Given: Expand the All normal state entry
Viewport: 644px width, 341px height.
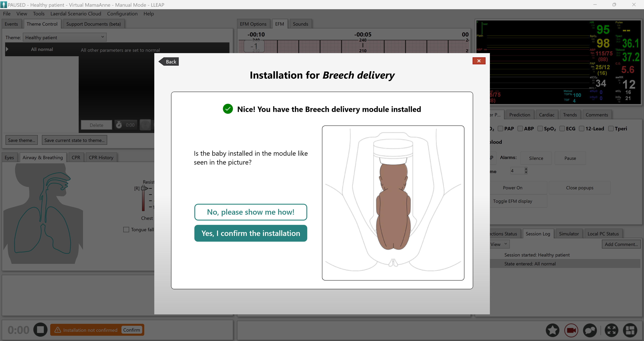Looking at the screenshot, I should point(7,49).
